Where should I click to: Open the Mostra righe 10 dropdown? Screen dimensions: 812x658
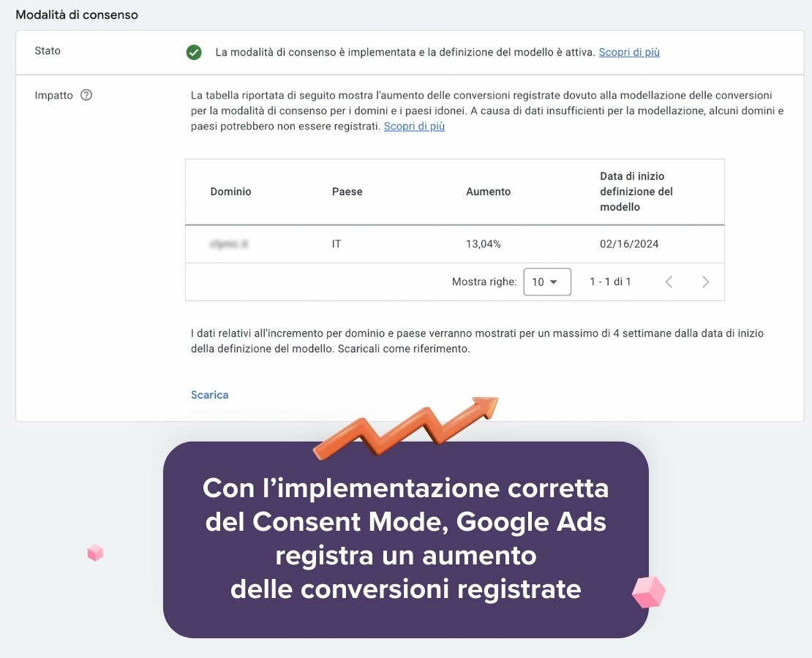pos(547,281)
